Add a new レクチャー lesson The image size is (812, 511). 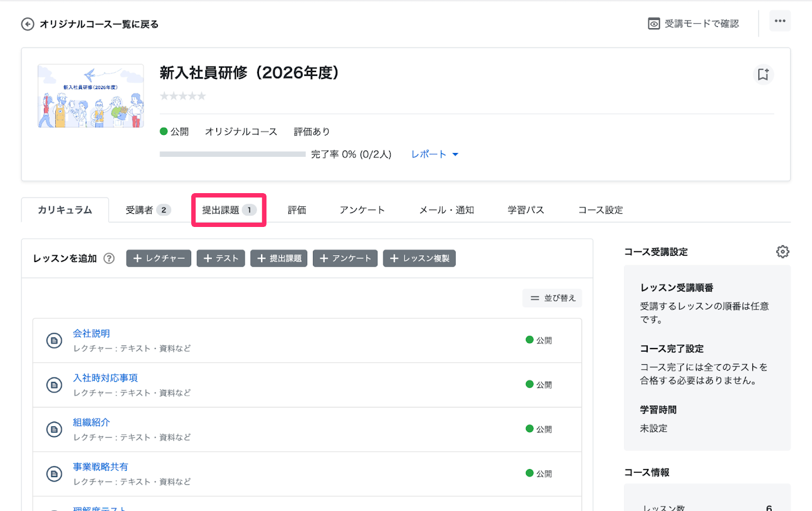159,258
